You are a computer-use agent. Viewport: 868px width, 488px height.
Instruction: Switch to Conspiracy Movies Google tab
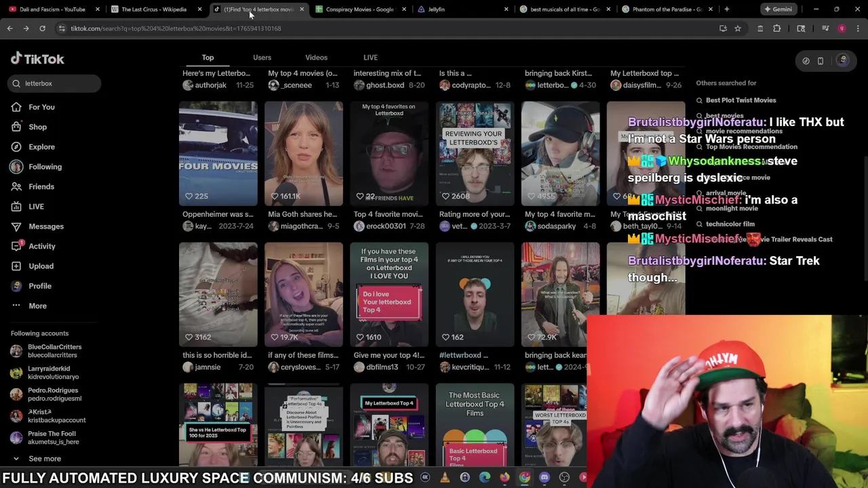pyautogui.click(x=359, y=9)
